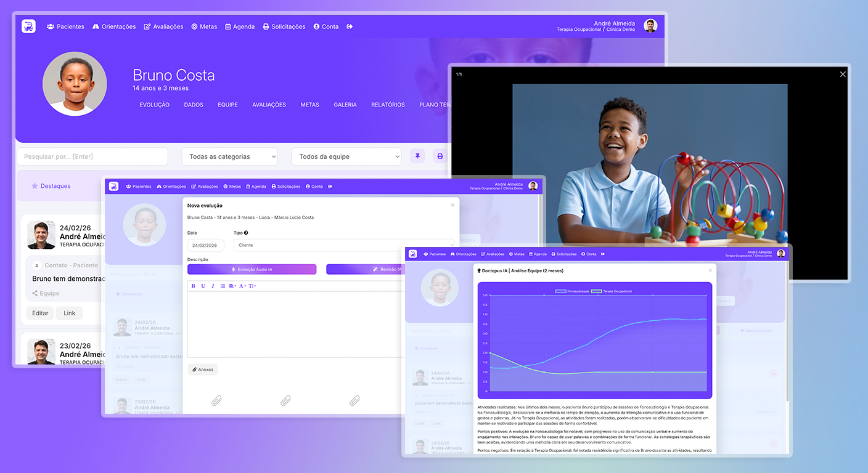
Task: Open the Todas as categorias dropdown
Action: (230, 156)
